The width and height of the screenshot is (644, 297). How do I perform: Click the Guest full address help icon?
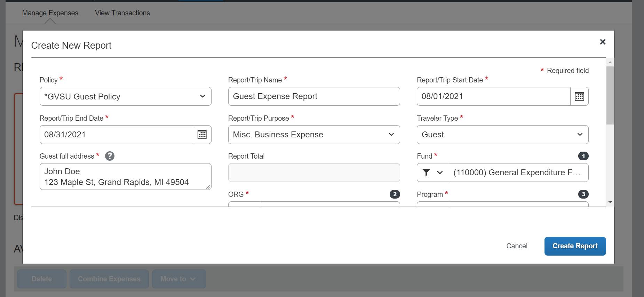(110, 156)
